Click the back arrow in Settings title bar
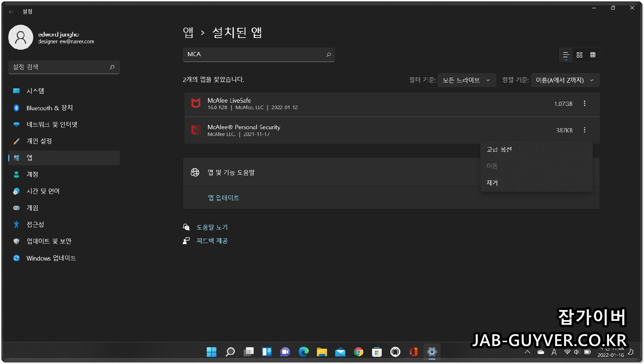This screenshot has height=364, width=644. 11,12
